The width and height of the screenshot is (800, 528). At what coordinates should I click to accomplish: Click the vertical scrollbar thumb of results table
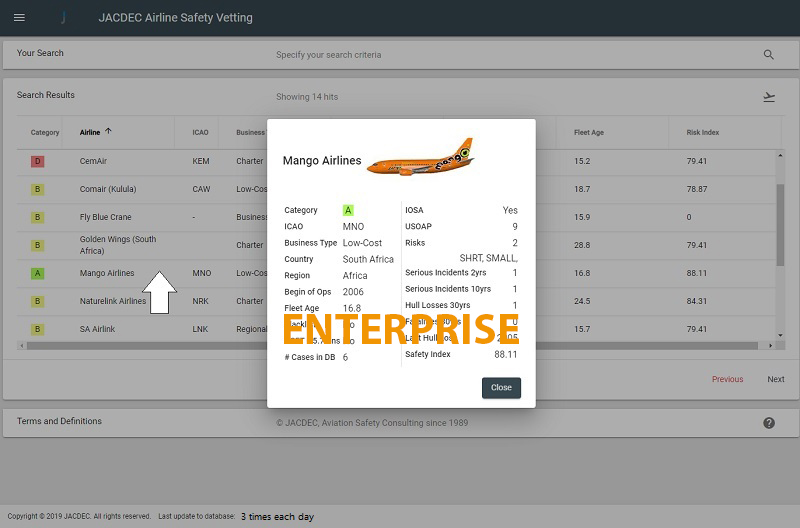(x=780, y=225)
